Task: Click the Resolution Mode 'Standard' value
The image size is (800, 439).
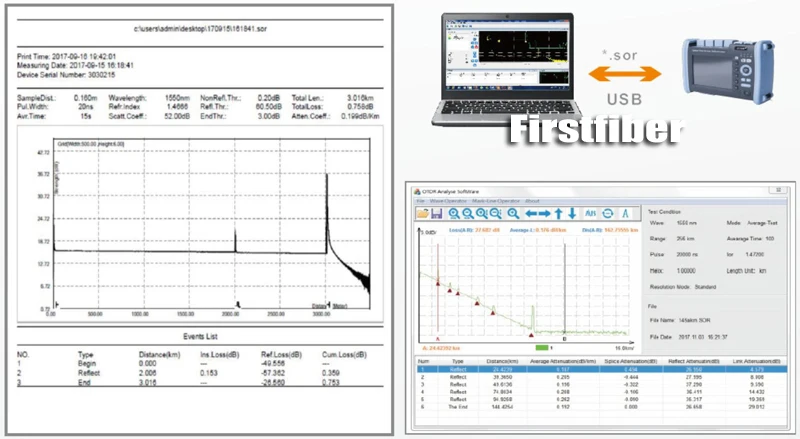Action: click(x=705, y=287)
